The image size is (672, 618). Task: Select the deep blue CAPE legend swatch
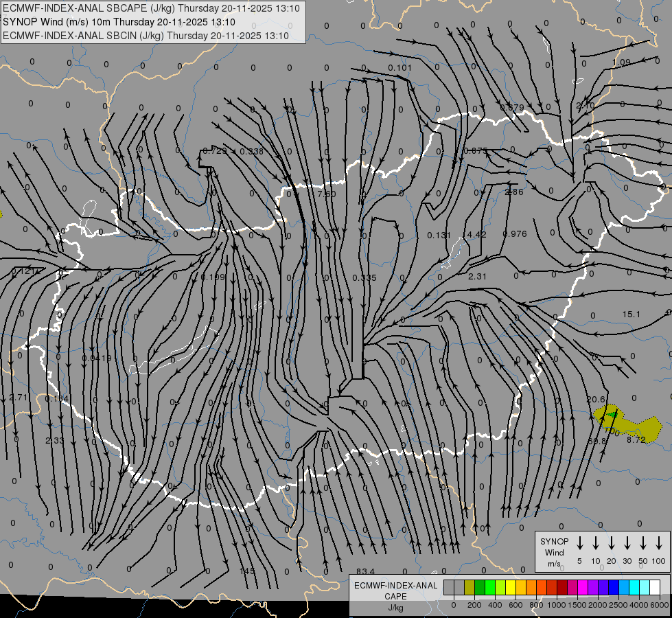pyautogui.click(x=613, y=587)
